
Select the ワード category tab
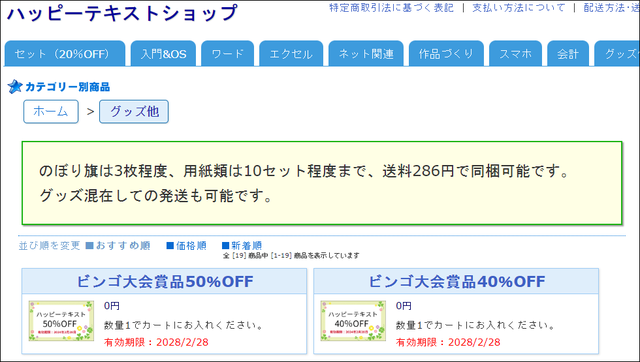pyautogui.click(x=227, y=53)
